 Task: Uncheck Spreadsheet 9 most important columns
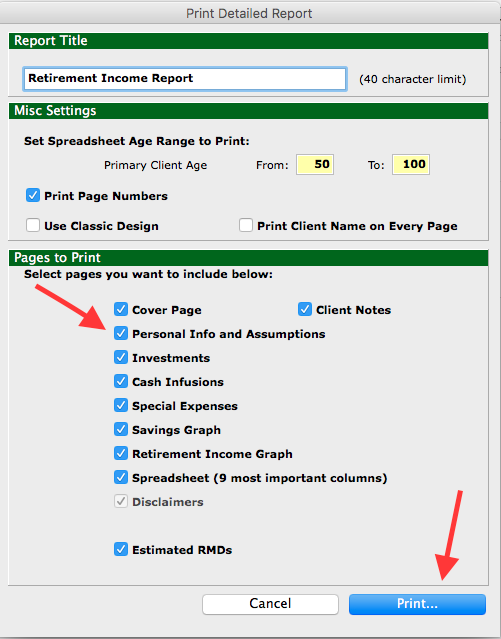coord(121,477)
